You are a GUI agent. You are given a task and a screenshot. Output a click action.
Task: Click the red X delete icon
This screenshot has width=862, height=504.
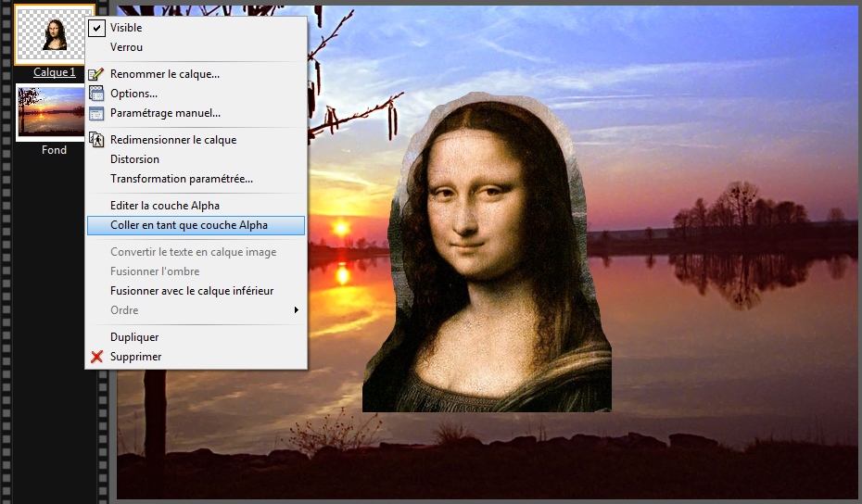click(x=96, y=357)
